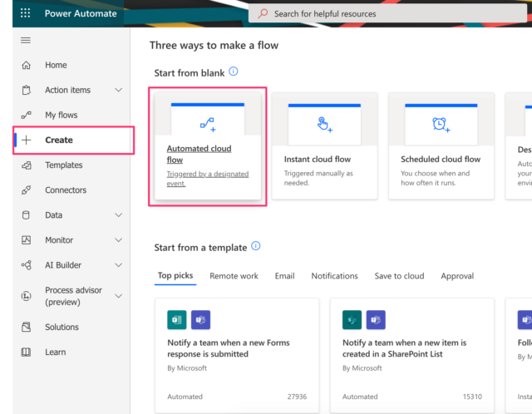Click info icon beside Start from a template
Screen dimensions: 532x414
point(256,246)
